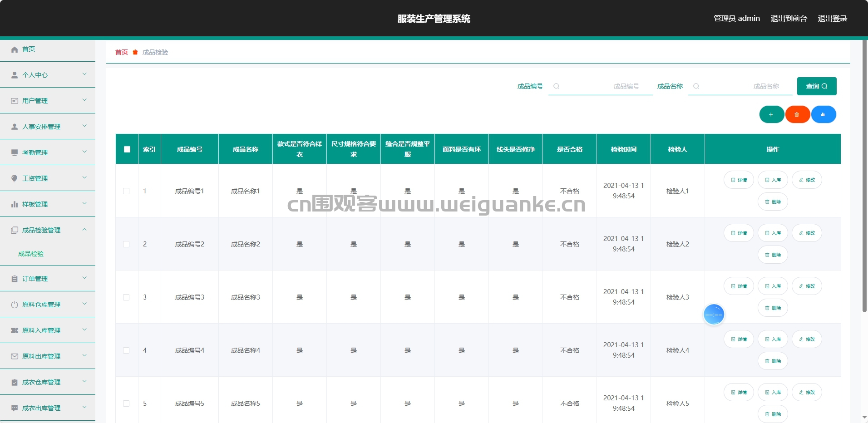Click the page vertical scrollbar thumb
The image size is (868, 423).
864,176
